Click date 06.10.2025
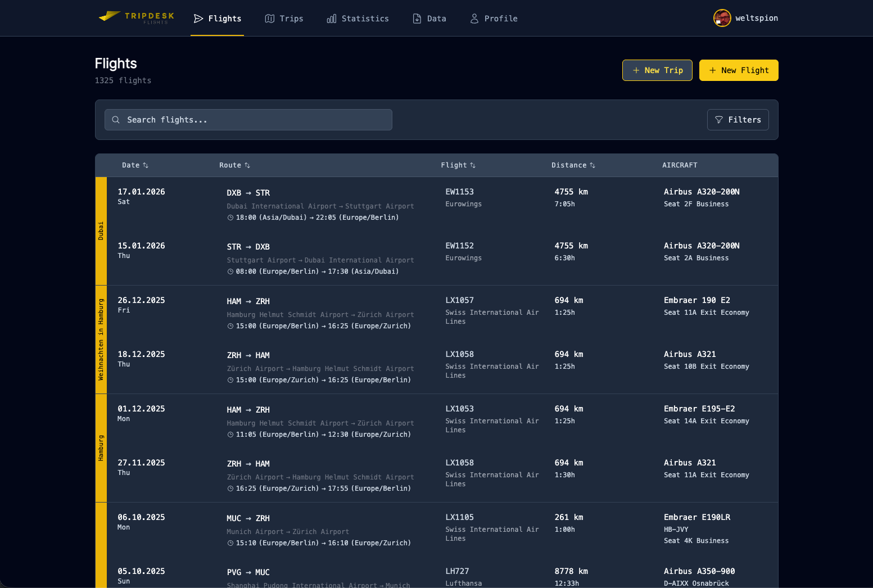Viewport: 873px width, 588px height. point(141,517)
